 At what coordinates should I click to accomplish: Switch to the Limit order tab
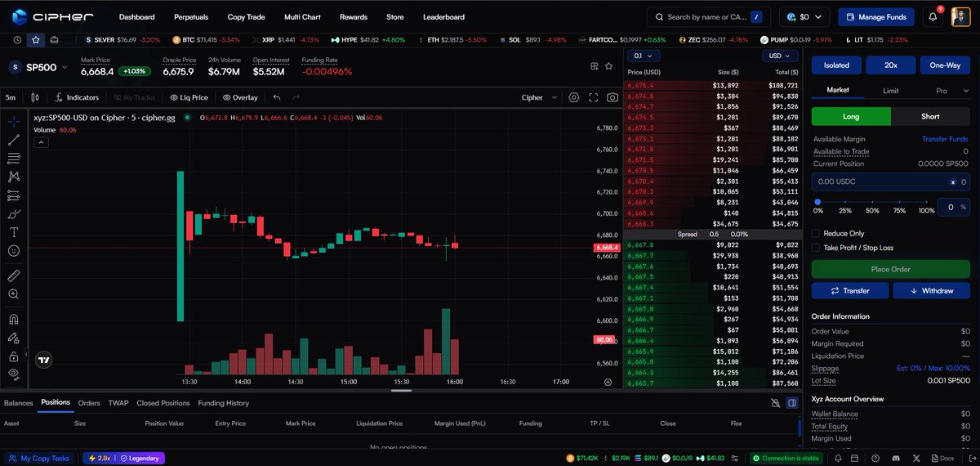tap(891, 92)
